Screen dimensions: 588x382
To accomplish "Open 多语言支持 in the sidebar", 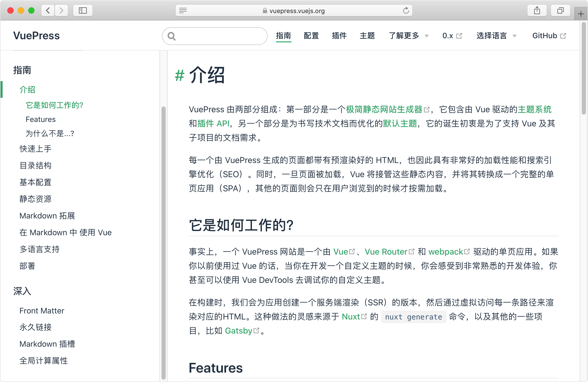I will point(40,249).
